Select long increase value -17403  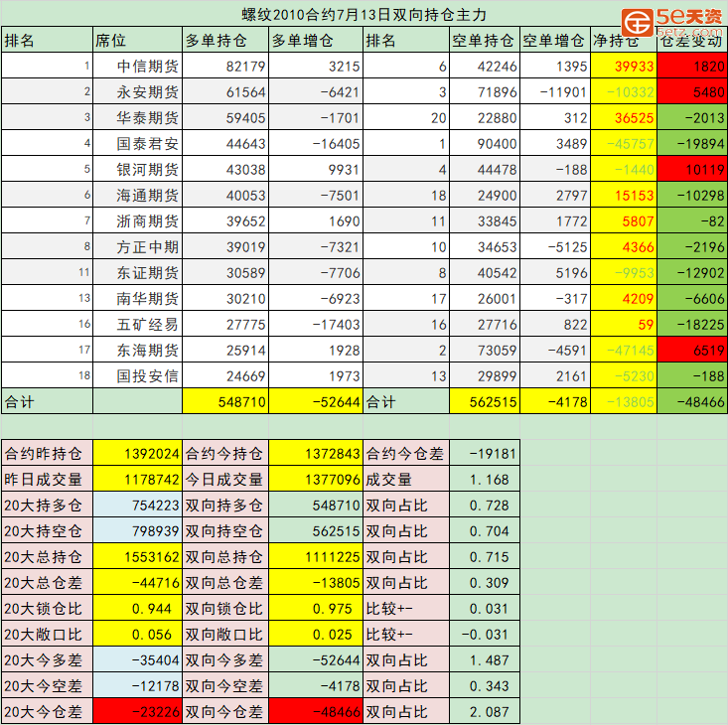[x=316, y=324]
